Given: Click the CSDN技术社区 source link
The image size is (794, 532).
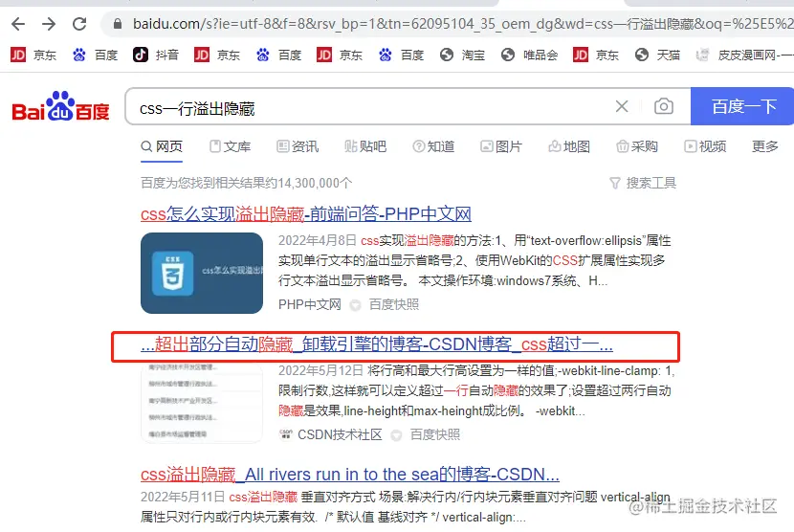Looking at the screenshot, I should (x=340, y=434).
